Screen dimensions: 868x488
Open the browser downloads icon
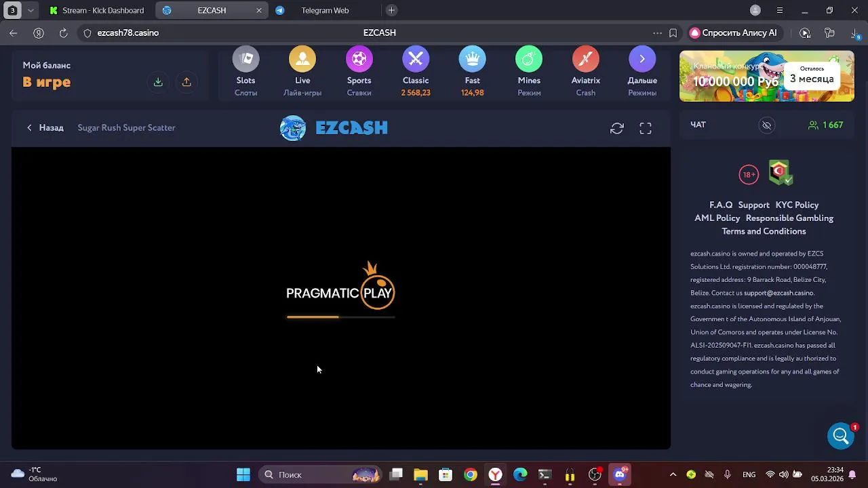[855, 33]
